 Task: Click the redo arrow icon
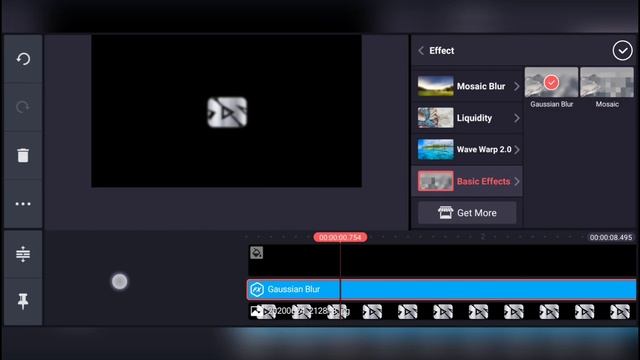[x=23, y=107]
